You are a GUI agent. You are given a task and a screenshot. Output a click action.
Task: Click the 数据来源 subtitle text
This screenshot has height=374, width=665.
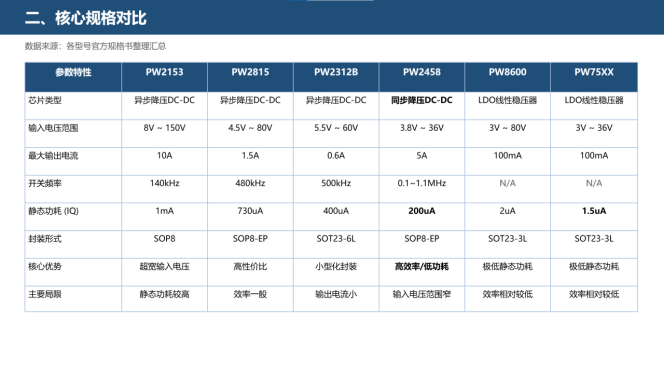coord(95,46)
